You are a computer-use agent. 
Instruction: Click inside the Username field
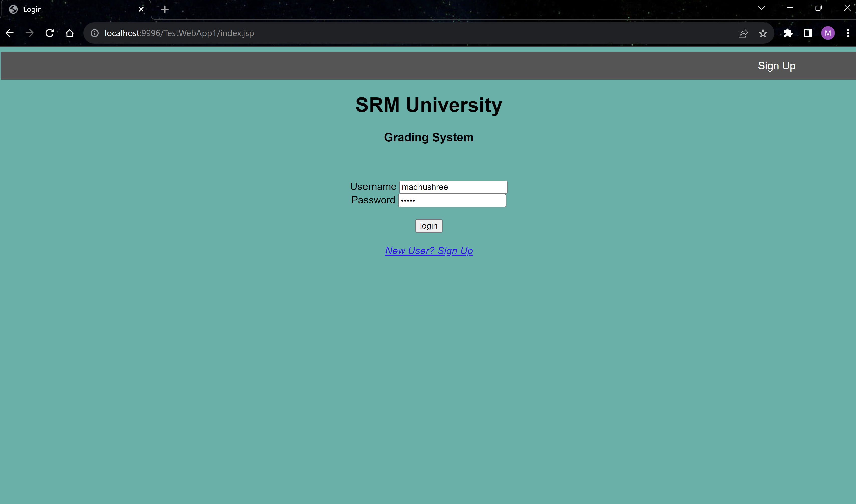(x=453, y=187)
